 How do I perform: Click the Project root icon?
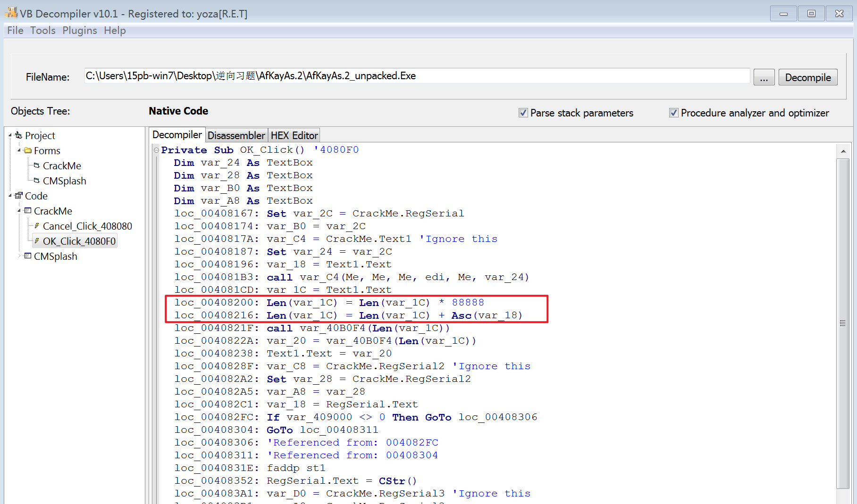tap(19, 135)
